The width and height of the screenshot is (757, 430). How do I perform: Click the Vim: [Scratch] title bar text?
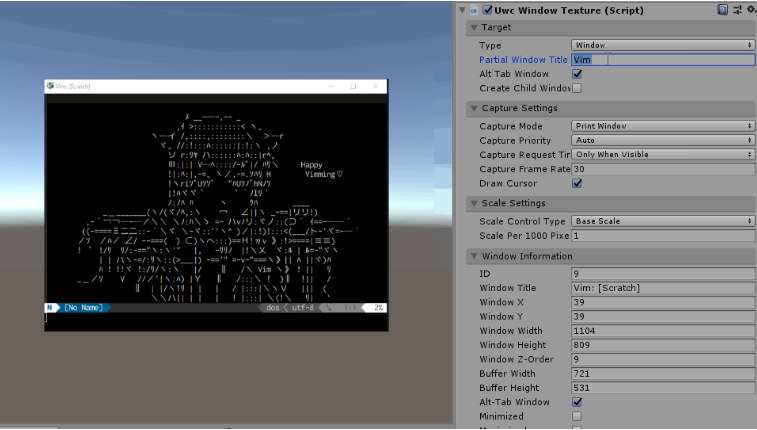pos(73,86)
